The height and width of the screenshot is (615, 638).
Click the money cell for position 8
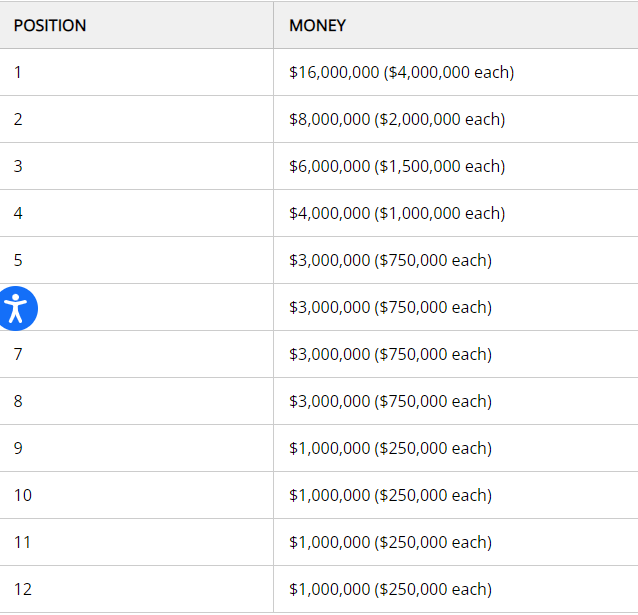(x=390, y=402)
